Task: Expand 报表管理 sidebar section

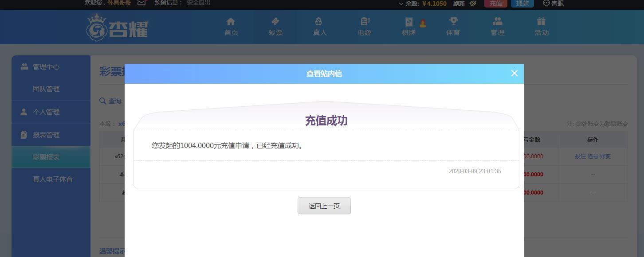Action: [51, 135]
